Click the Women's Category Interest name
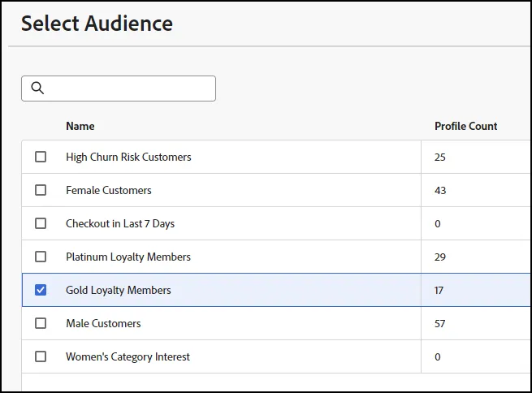 pos(128,356)
